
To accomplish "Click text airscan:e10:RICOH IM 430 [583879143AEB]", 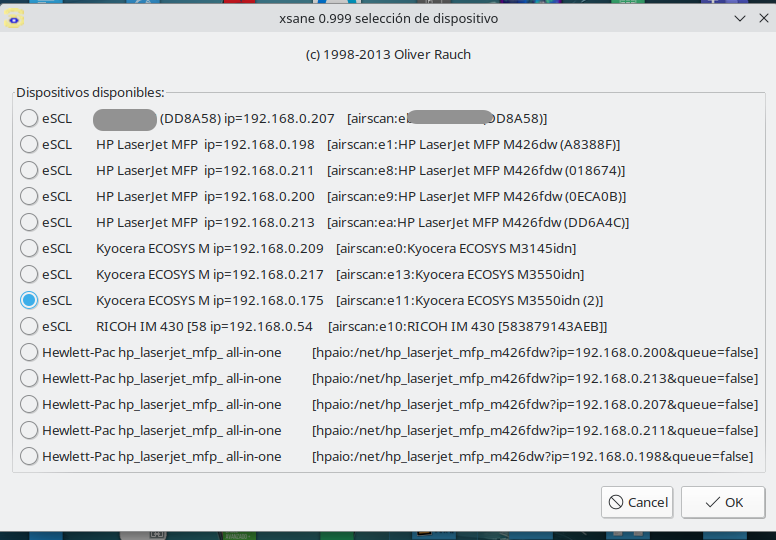I will tap(468, 326).
